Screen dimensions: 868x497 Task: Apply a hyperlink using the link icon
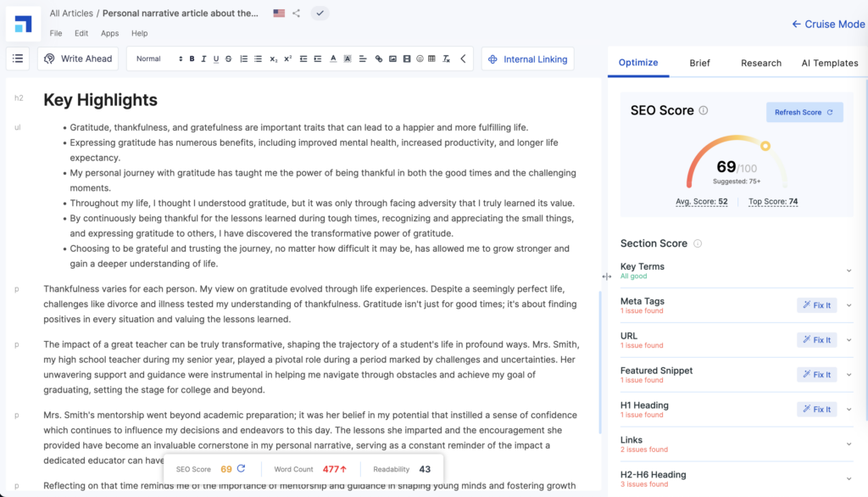point(378,59)
